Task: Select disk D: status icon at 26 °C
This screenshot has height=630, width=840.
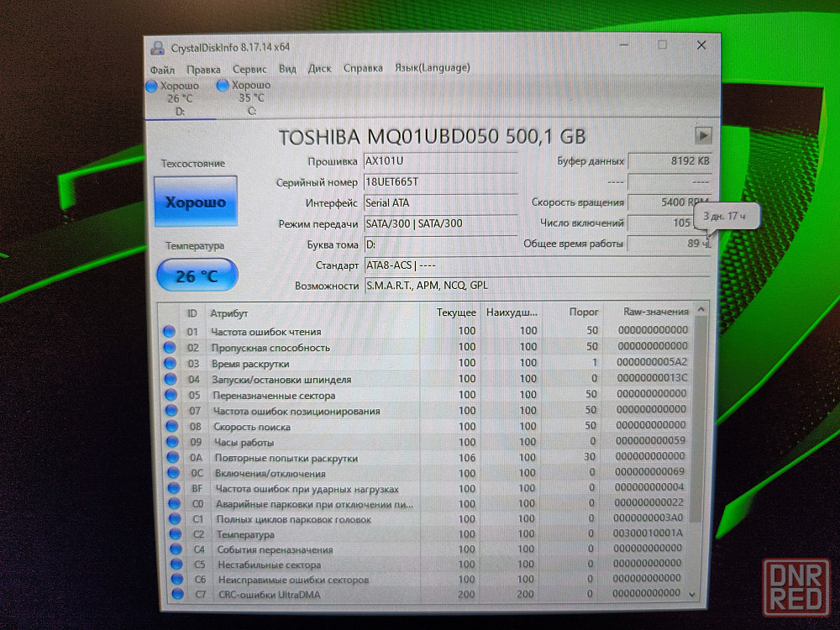Action: (152, 86)
